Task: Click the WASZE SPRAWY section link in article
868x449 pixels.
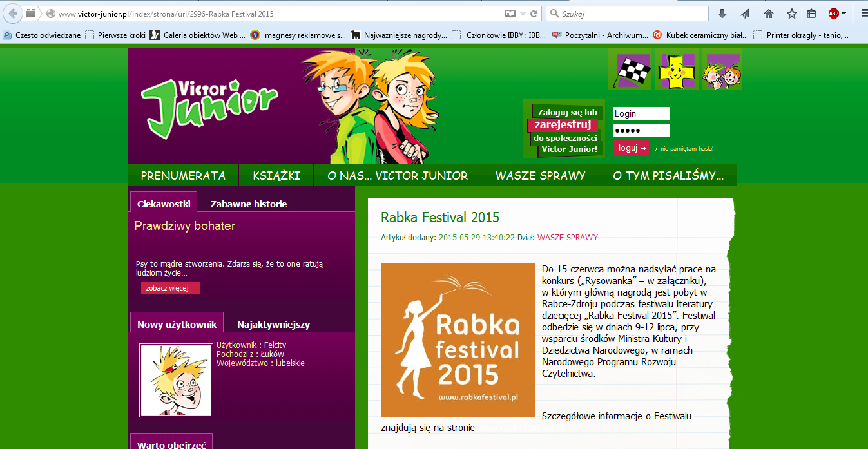Action: click(x=568, y=238)
